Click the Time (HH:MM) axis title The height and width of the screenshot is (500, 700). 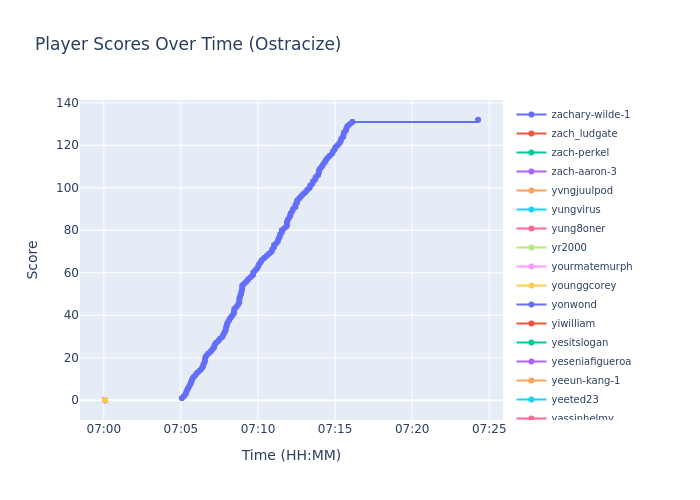[291, 456]
